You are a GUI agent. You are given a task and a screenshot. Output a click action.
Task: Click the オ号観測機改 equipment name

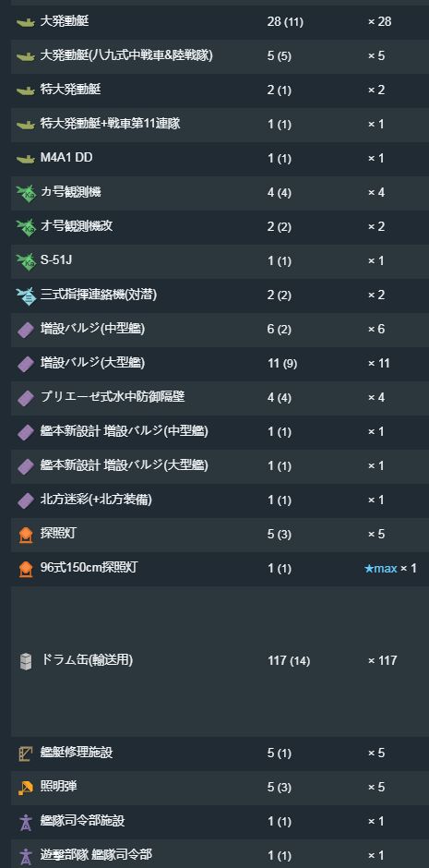pyautogui.click(x=77, y=226)
